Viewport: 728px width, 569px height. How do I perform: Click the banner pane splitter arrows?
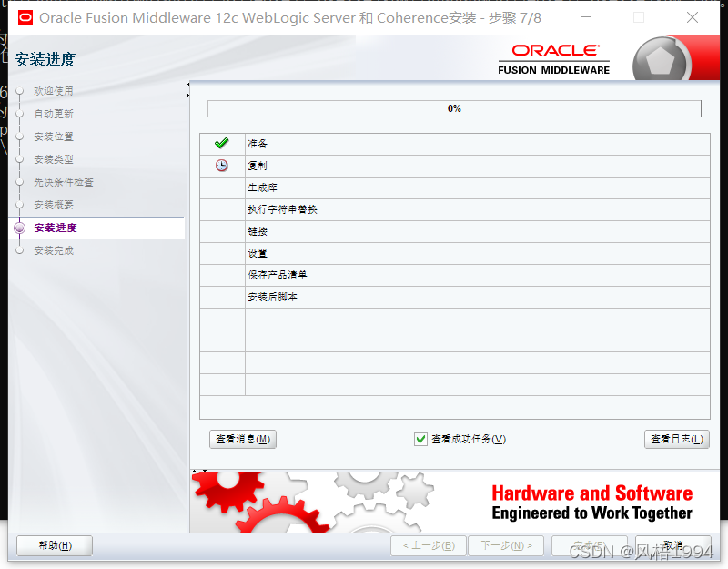[199, 471]
